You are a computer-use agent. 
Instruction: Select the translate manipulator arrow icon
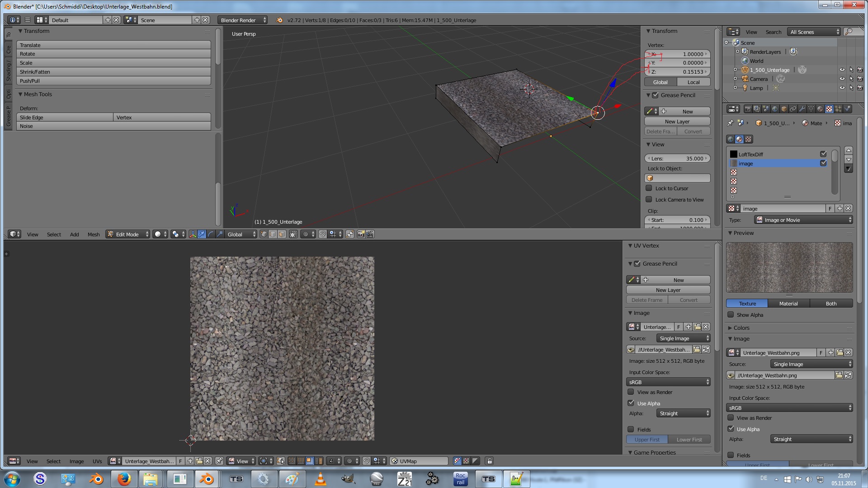click(202, 234)
